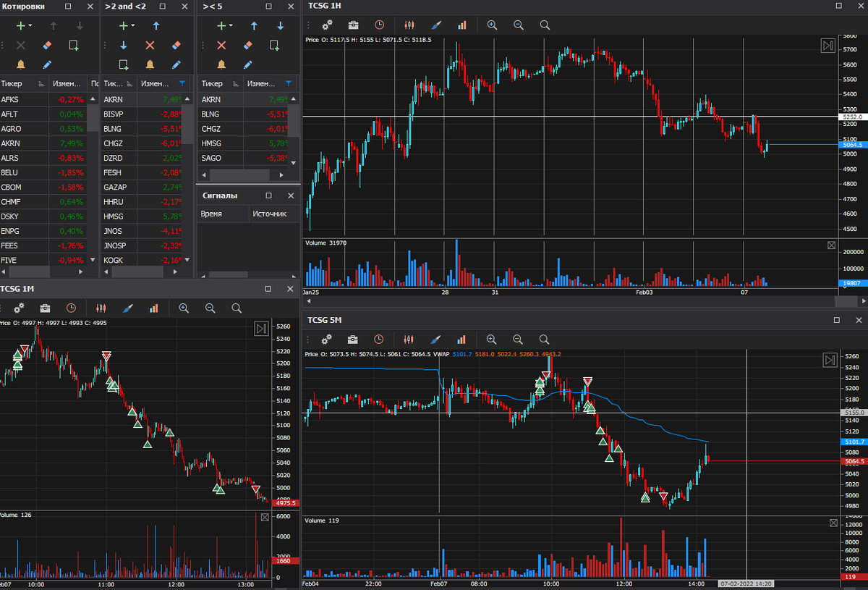The height and width of the screenshot is (590, 868).
Task: Select the drawing brush tool in TCSG 1M
Action: pyautogui.click(x=127, y=308)
